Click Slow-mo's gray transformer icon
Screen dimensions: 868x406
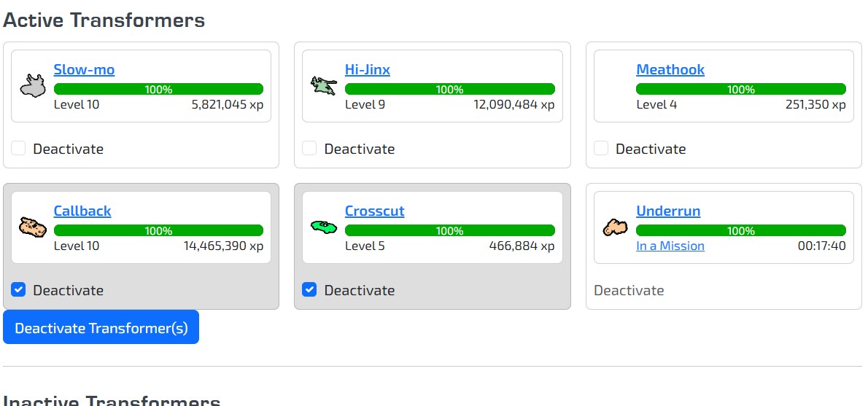tap(32, 86)
